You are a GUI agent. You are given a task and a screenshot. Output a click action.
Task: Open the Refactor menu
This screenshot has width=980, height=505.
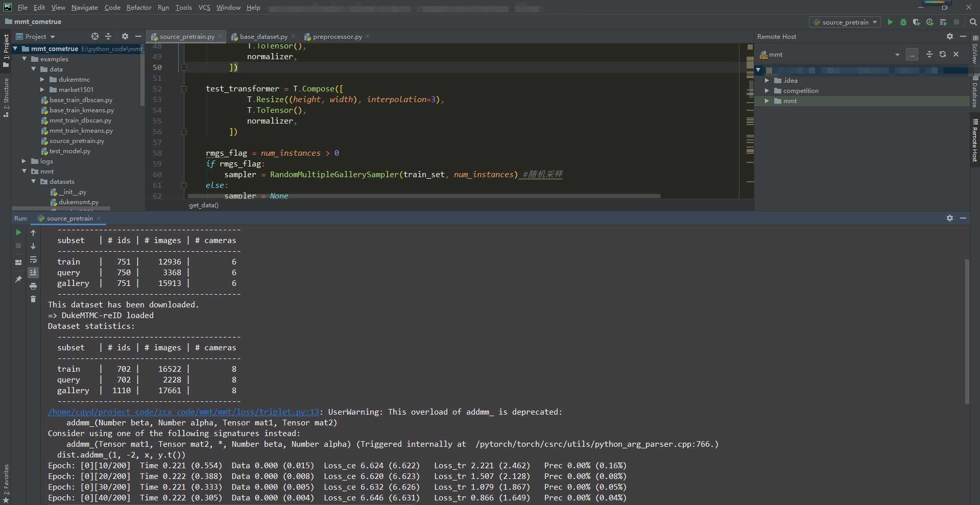pos(139,7)
